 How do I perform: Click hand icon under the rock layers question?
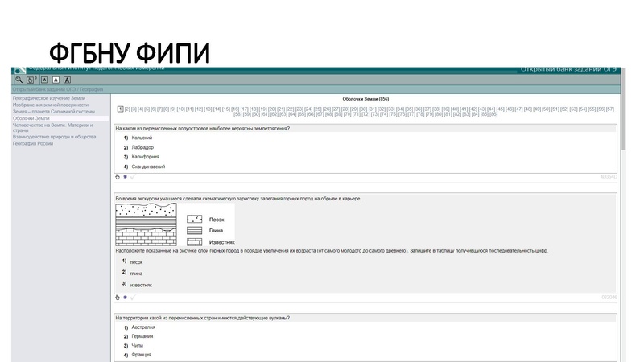pyautogui.click(x=117, y=297)
